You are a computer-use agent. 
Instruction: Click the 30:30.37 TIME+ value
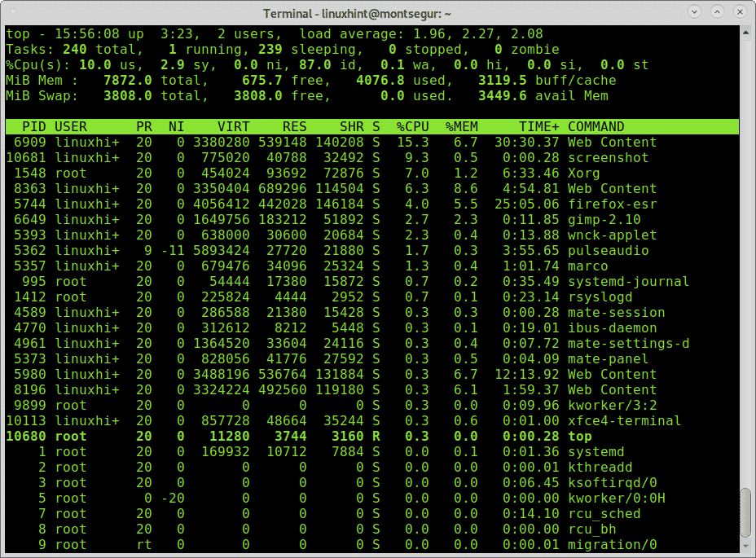pos(527,143)
